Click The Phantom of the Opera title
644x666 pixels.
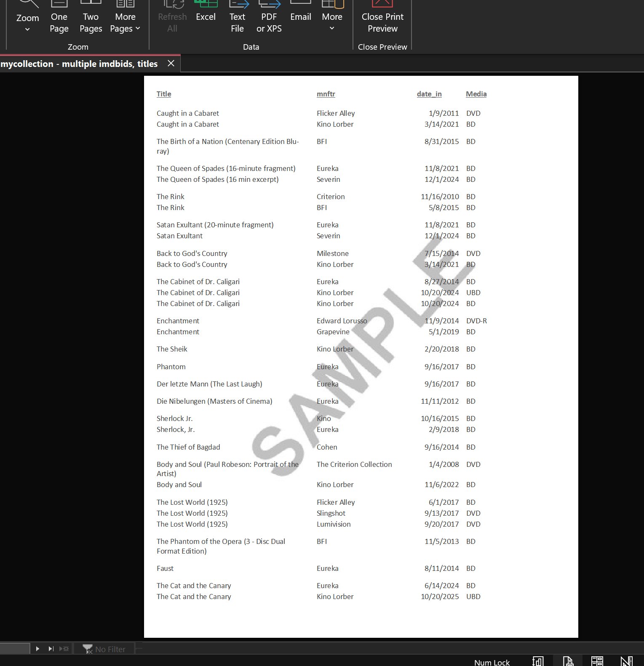point(221,546)
